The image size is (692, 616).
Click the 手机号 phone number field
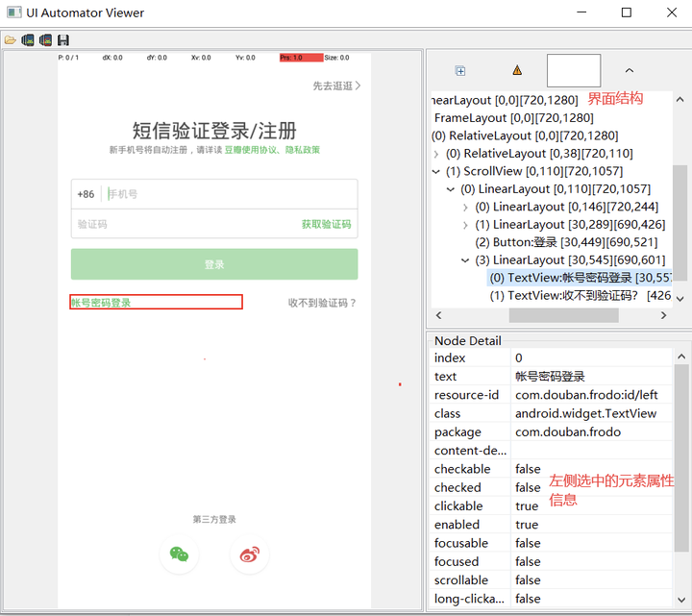(232, 194)
